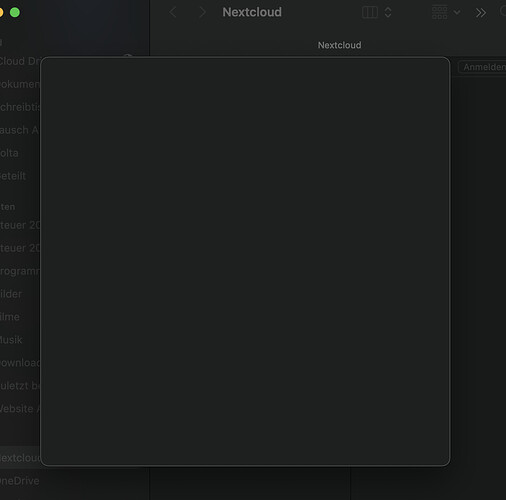506x500 pixels.
Task: Open view mode up-down chevron selector
Action: [x=388, y=12]
